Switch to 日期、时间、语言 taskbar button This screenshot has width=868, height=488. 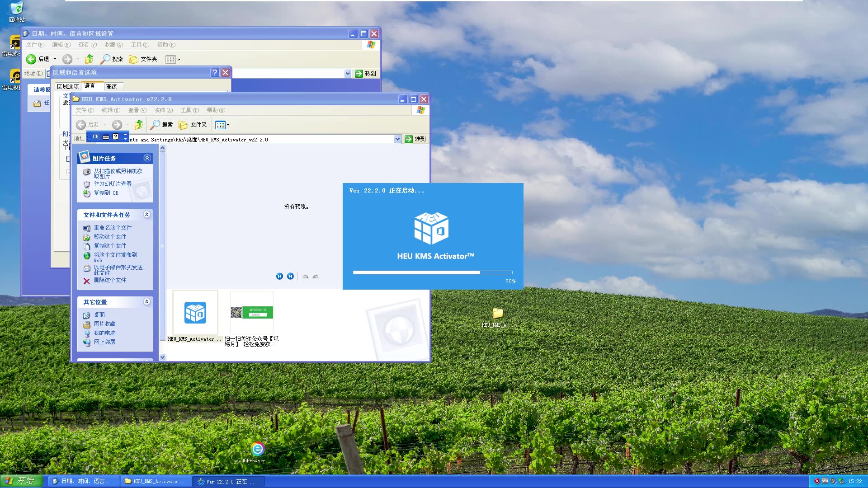84,482
